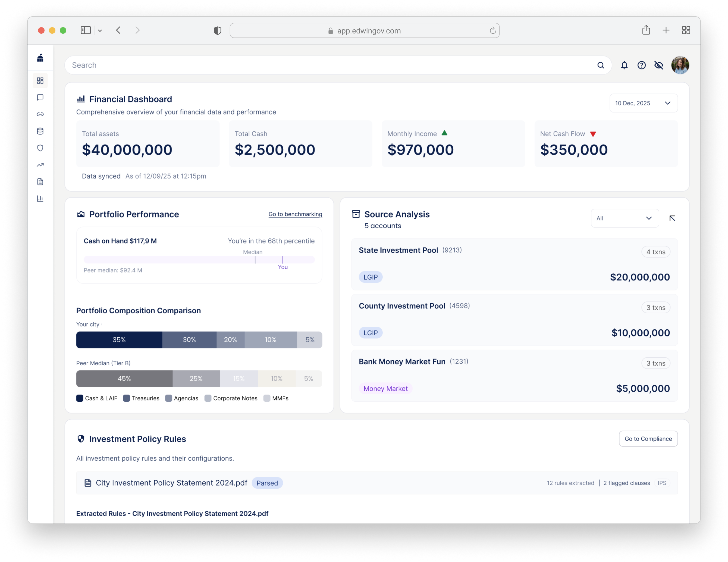Click the Go to Compliance button
Viewport: 728px width, 562px height.
(x=648, y=439)
